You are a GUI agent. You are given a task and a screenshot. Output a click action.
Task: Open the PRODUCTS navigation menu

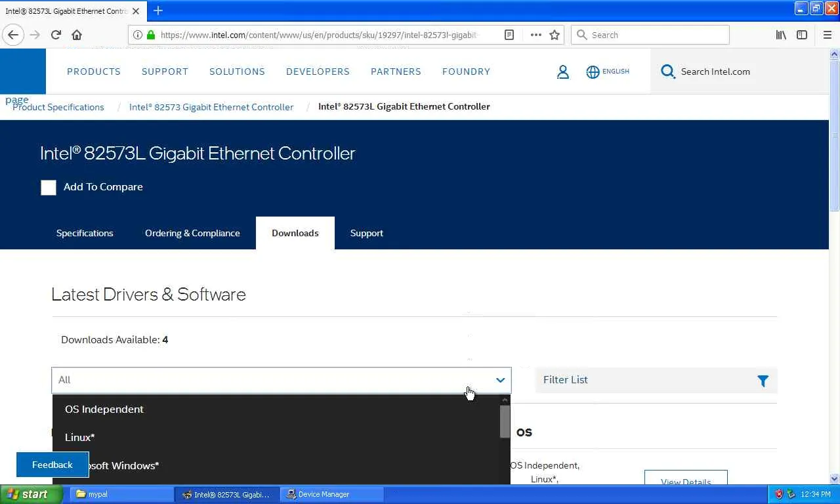94,72
